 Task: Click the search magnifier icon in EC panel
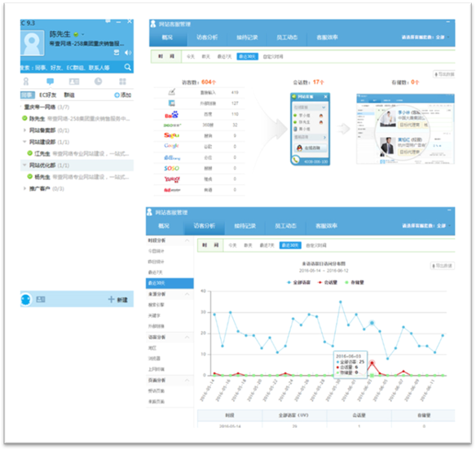[x=128, y=67]
